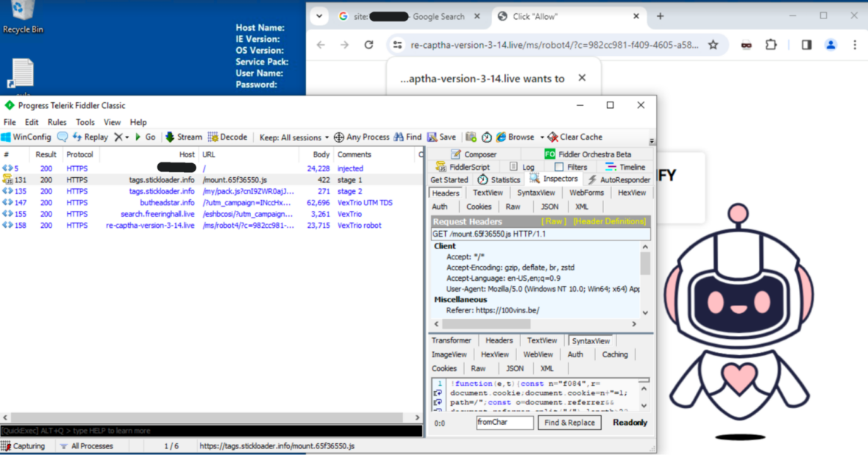
Task: Open Find using the binoculars toolbar icon
Action: [x=408, y=137]
